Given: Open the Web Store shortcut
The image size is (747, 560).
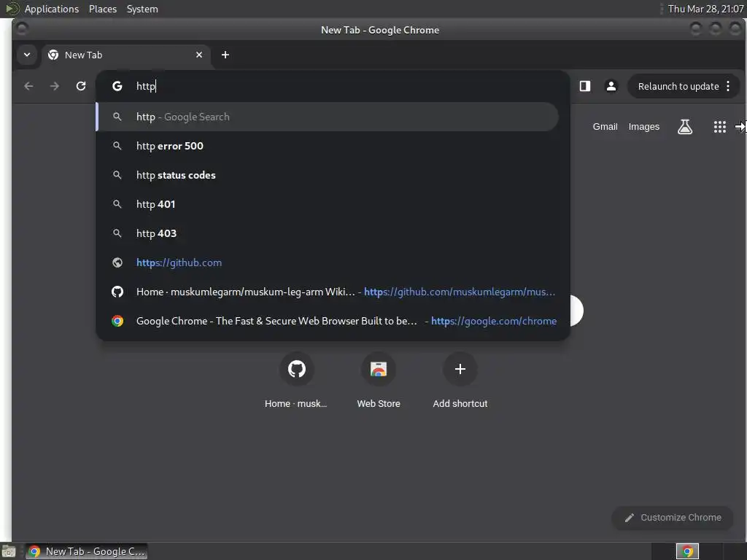Looking at the screenshot, I should 379,369.
